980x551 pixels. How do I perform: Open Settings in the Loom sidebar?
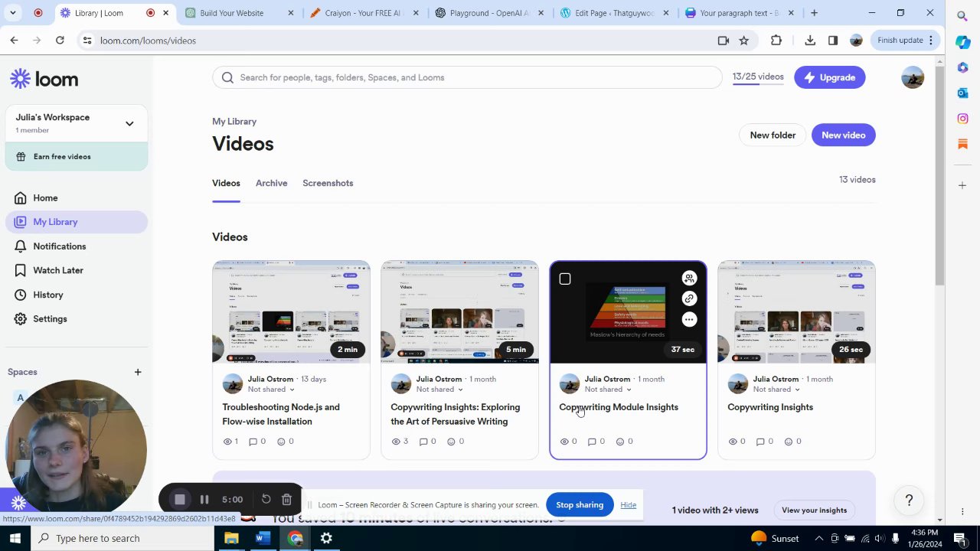click(x=50, y=319)
